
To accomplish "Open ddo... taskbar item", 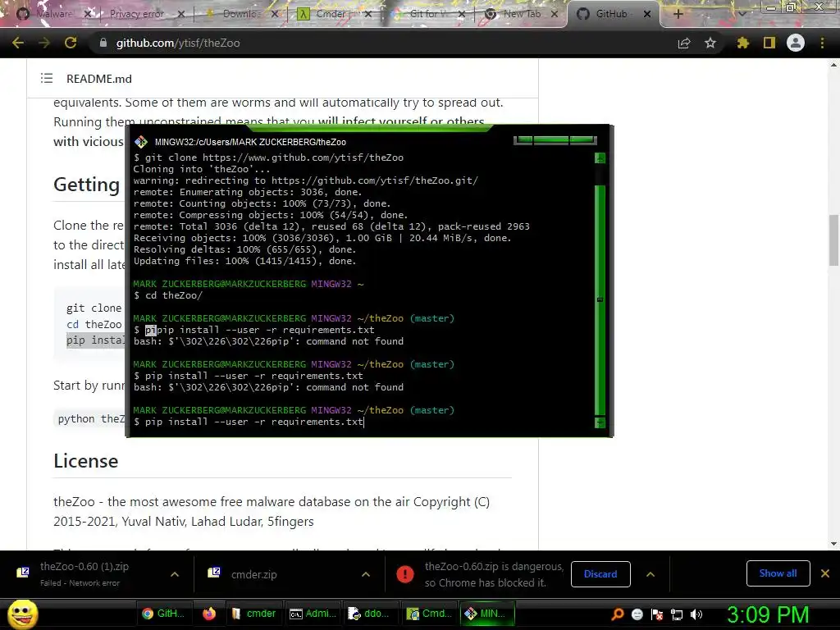I will pos(369,614).
